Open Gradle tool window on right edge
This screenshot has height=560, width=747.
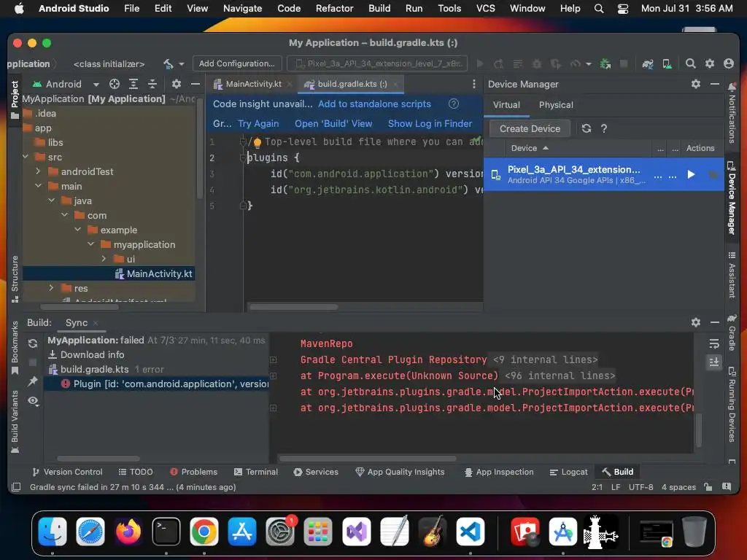click(732, 332)
